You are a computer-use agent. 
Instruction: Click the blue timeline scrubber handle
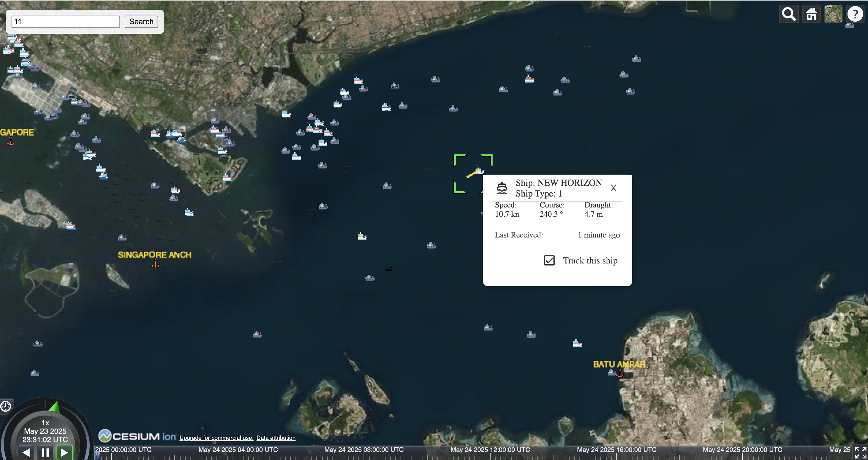tap(97, 455)
